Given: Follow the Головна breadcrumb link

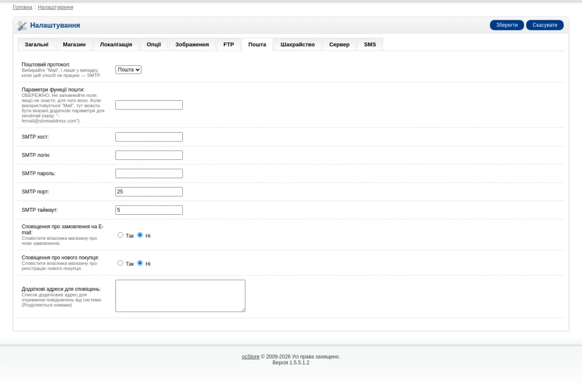Looking at the screenshot, I should click(x=22, y=7).
